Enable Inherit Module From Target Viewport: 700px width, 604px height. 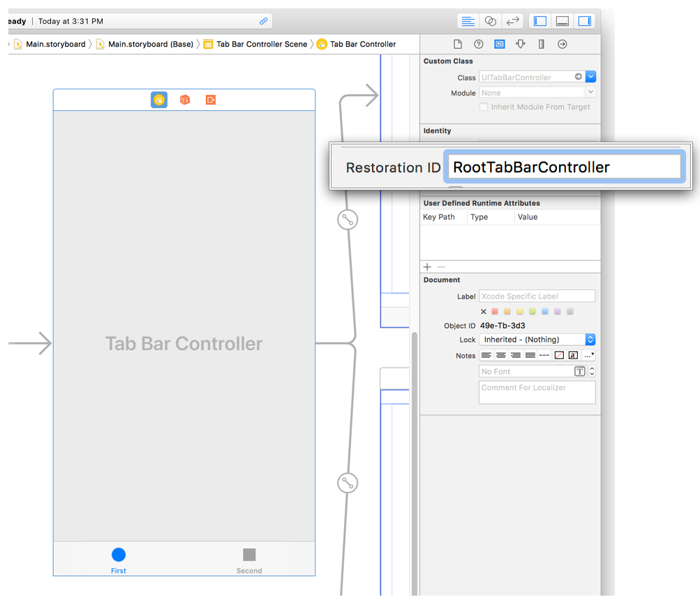[484, 107]
